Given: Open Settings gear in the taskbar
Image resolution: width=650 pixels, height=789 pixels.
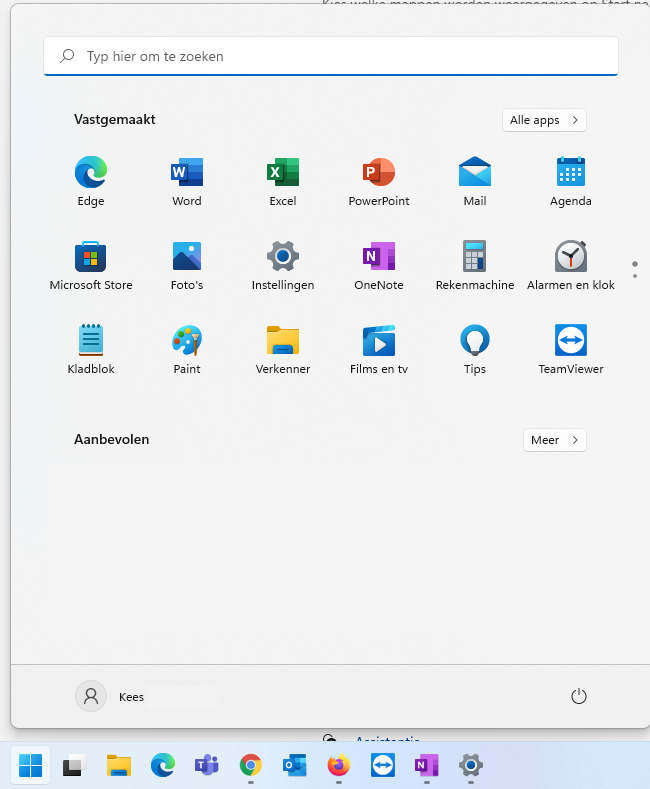Looking at the screenshot, I should pos(471,765).
